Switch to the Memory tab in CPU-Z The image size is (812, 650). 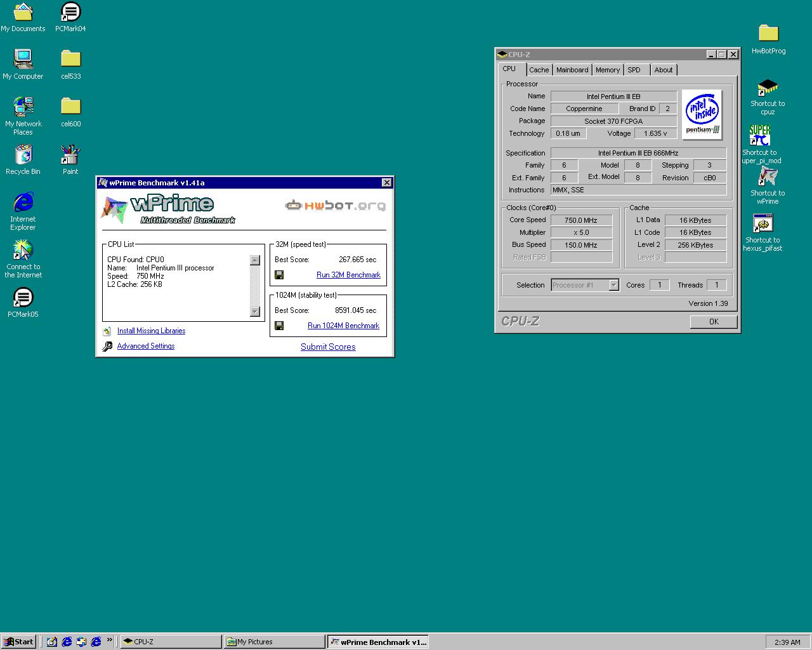tap(608, 70)
